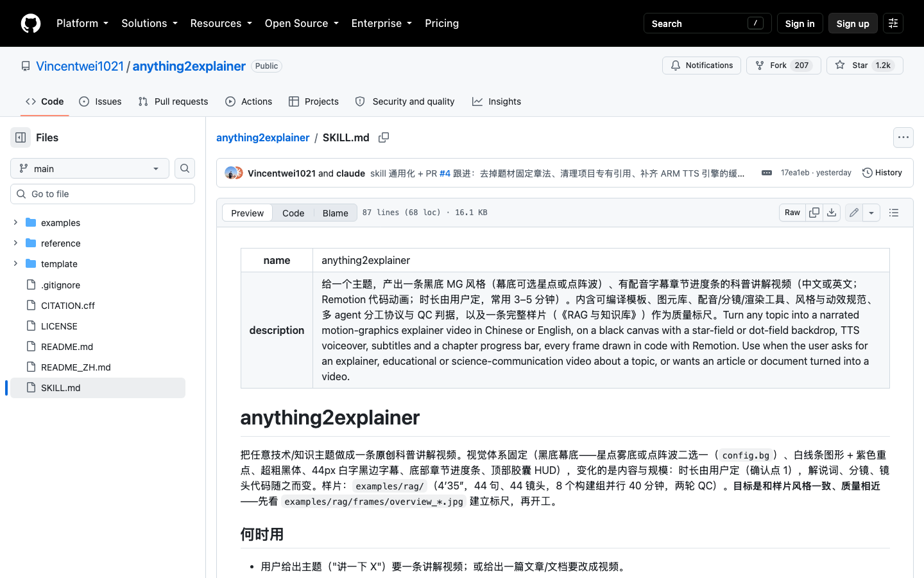Go to the Pull requests tab
The height and width of the screenshot is (578, 924).
[173, 101]
